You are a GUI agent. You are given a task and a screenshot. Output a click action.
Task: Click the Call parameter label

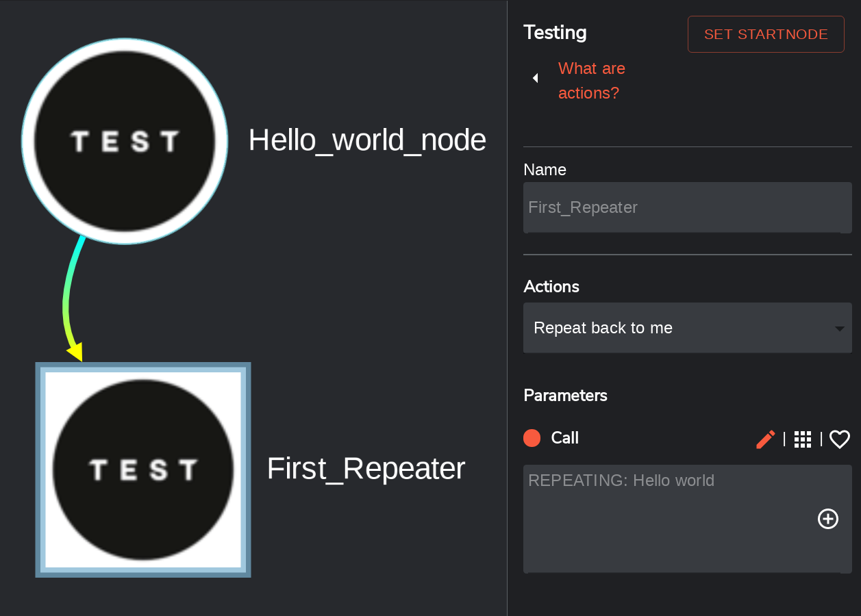[x=565, y=438]
